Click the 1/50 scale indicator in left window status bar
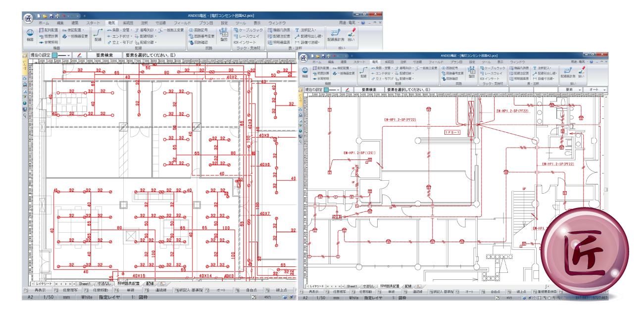Viewport: 644px width, 310px height. click(x=49, y=297)
